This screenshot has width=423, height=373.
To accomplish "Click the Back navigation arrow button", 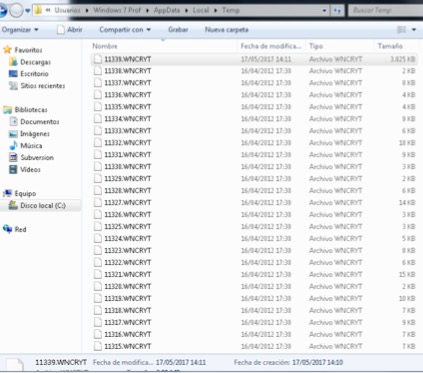I will click(x=3, y=10).
